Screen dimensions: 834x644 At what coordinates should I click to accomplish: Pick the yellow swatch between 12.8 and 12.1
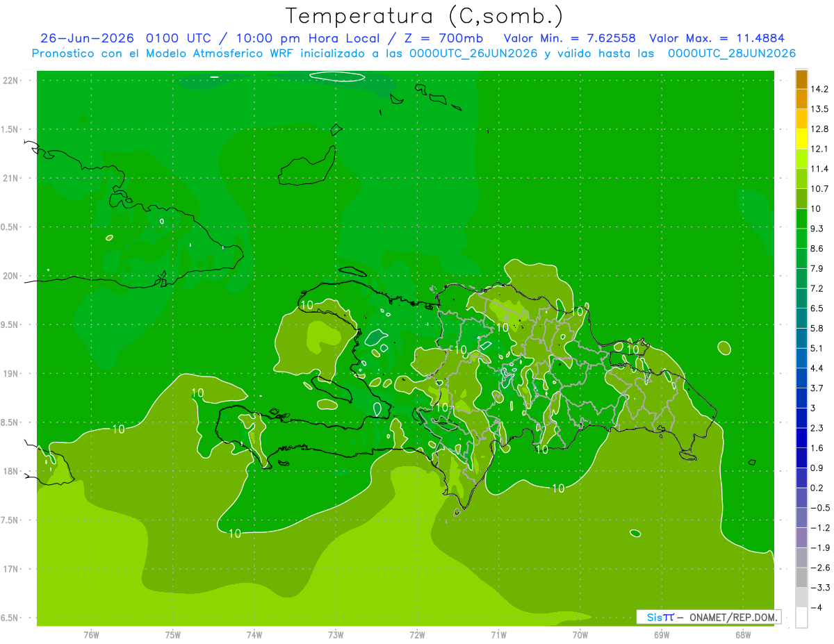pyautogui.click(x=801, y=139)
